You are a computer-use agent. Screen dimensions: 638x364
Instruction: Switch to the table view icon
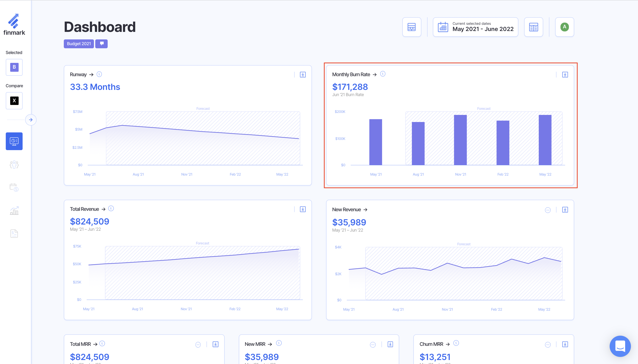[411, 27]
